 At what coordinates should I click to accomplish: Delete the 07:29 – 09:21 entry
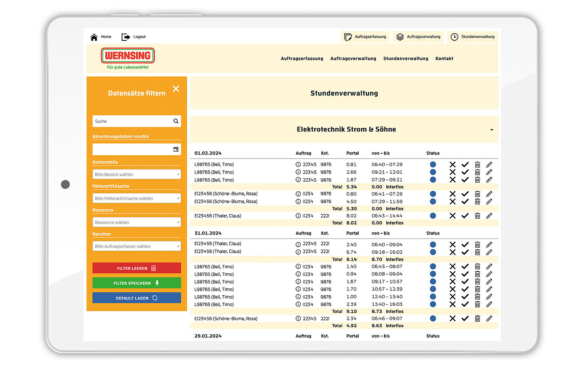click(x=477, y=179)
